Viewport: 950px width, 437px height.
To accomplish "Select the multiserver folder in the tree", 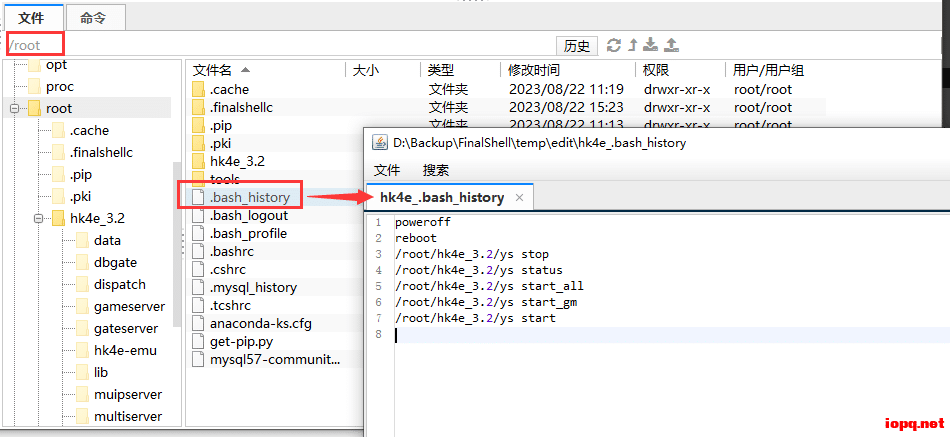I will coord(128,416).
